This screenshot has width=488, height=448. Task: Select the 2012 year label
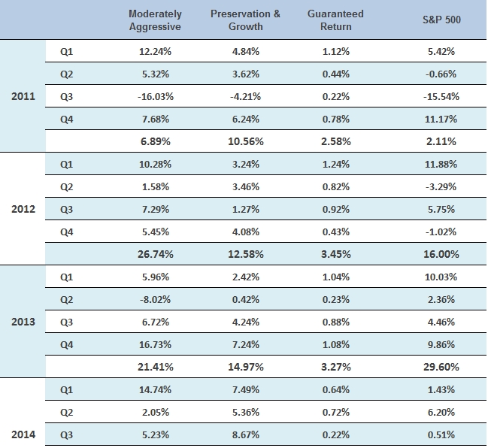23,209
